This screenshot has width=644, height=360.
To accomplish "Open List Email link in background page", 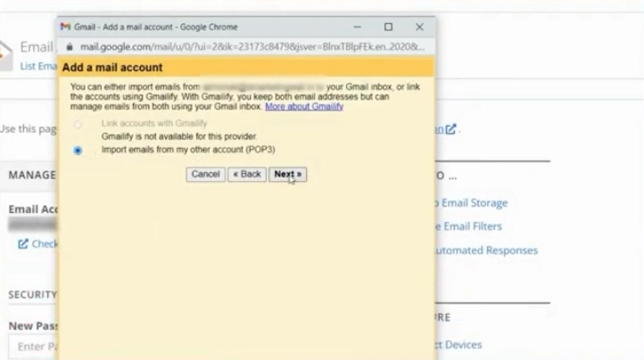I will [x=38, y=66].
